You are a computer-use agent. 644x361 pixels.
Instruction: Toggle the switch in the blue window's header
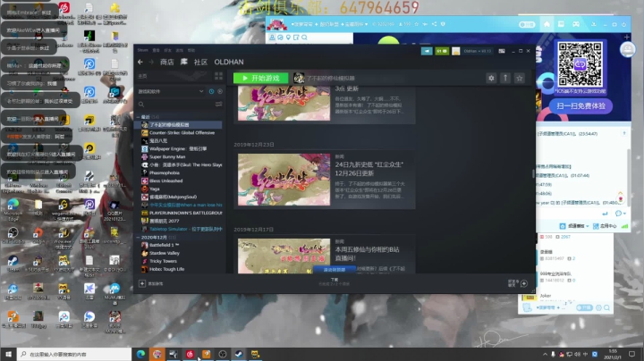[527, 25]
